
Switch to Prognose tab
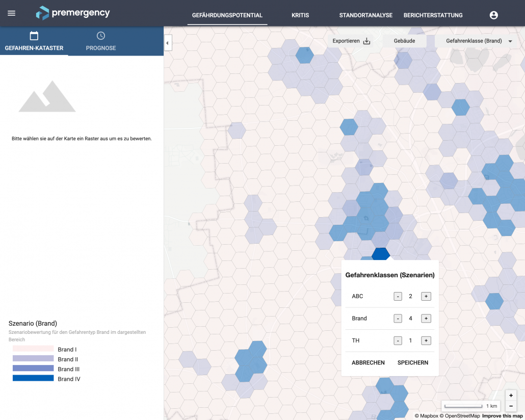(x=101, y=41)
